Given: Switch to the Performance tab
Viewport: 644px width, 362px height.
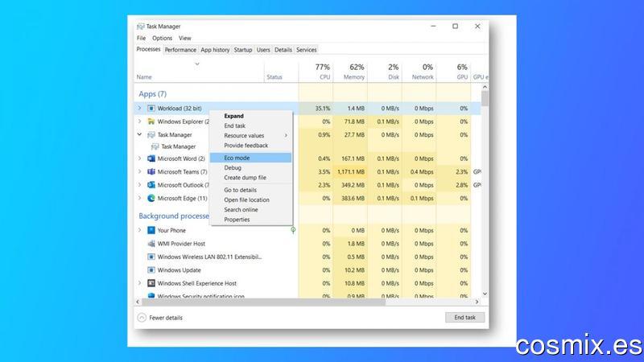Looking at the screenshot, I should 180,50.
